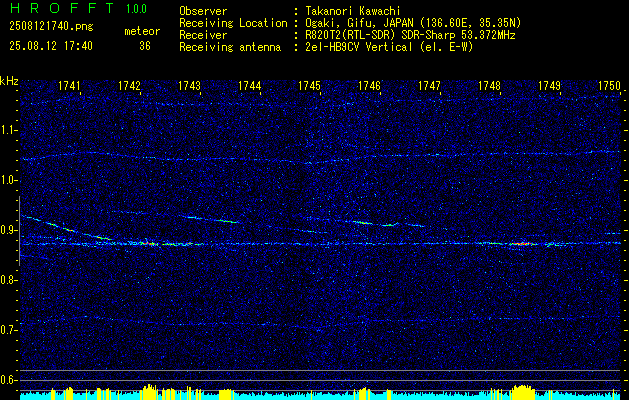Click observer name Takanori Kawachi
Screen dimensions: 629x400
point(351,11)
